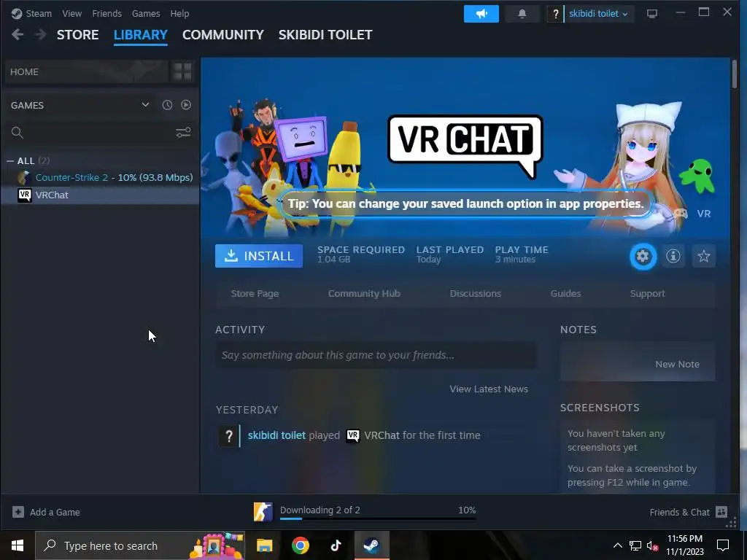The image size is (747, 560).
Task: Open the Steam menu
Action: coord(38,13)
